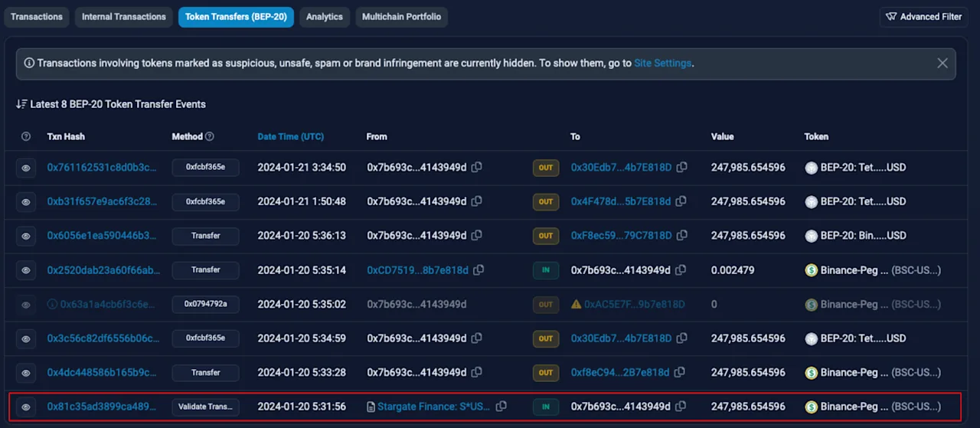Click the sort icon beside Latest 8 events
980x428 pixels.
[x=21, y=104]
